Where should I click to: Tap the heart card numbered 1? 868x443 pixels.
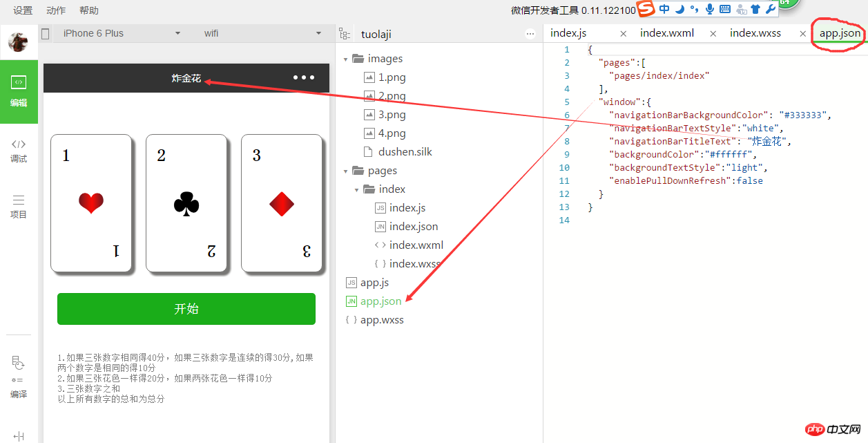(x=91, y=203)
